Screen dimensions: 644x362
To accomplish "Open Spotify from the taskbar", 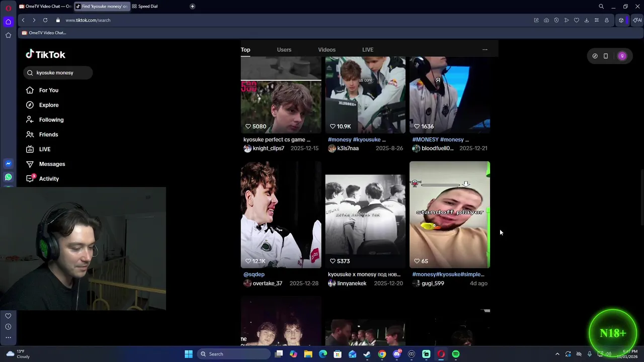I will pos(456,354).
